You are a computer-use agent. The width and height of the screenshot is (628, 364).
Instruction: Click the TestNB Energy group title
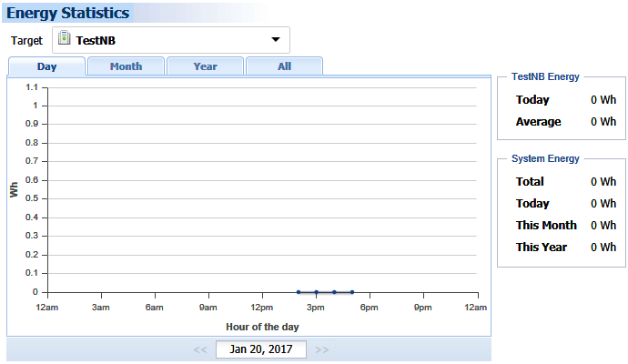[545, 76]
